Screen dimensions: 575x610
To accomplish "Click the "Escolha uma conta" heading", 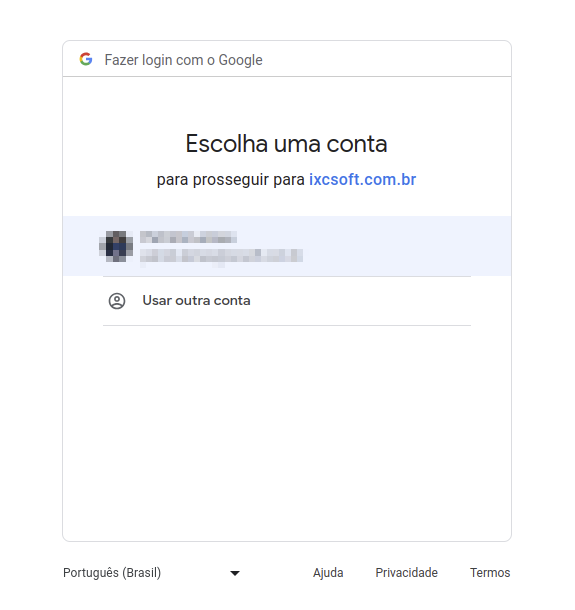I will click(286, 144).
